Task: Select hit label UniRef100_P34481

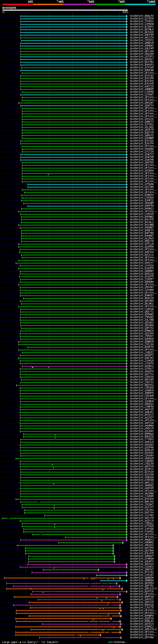Action: pos(142,532)
